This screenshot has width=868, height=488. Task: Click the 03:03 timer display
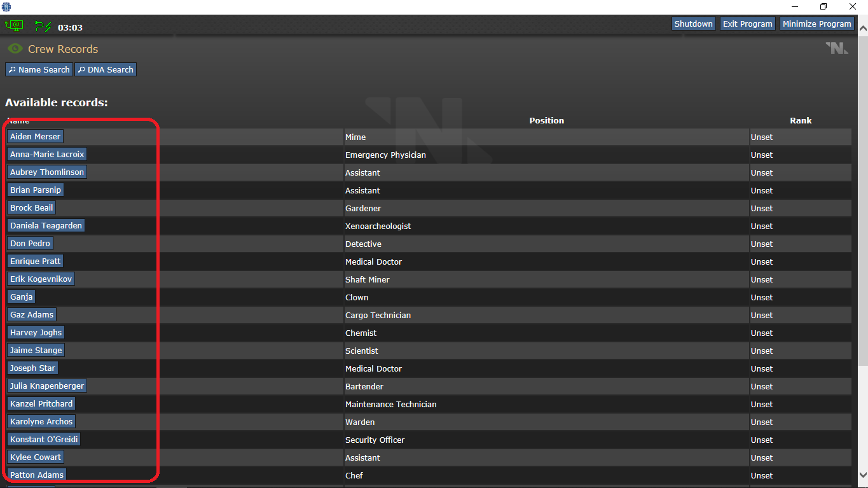click(70, 27)
